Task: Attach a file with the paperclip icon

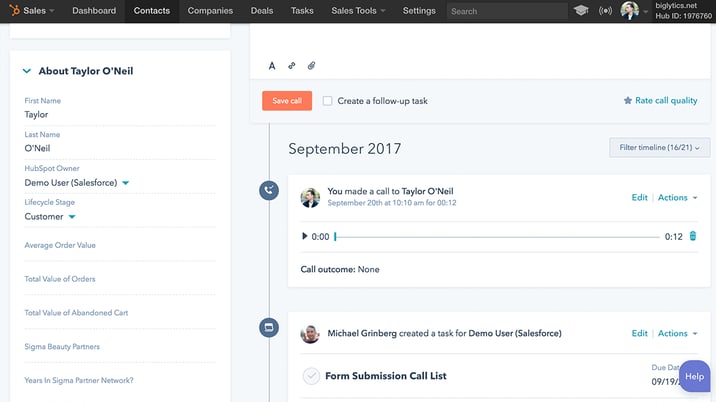Action: click(311, 66)
